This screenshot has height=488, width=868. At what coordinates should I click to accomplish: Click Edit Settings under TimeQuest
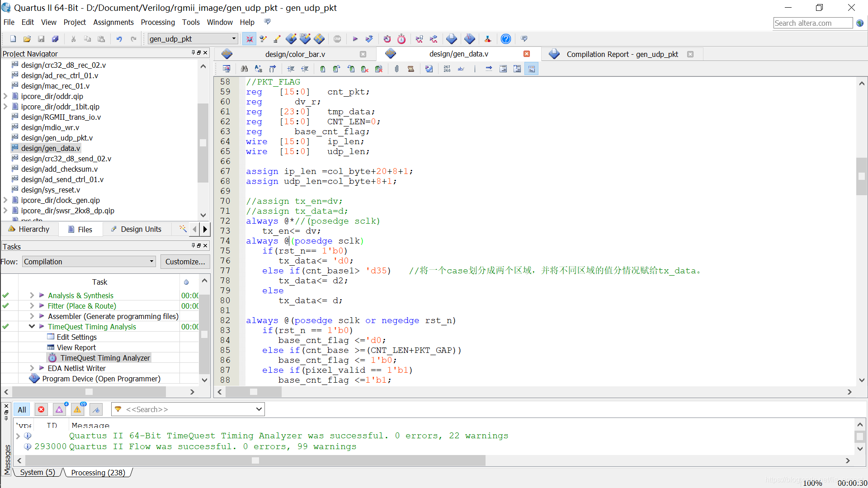76,337
